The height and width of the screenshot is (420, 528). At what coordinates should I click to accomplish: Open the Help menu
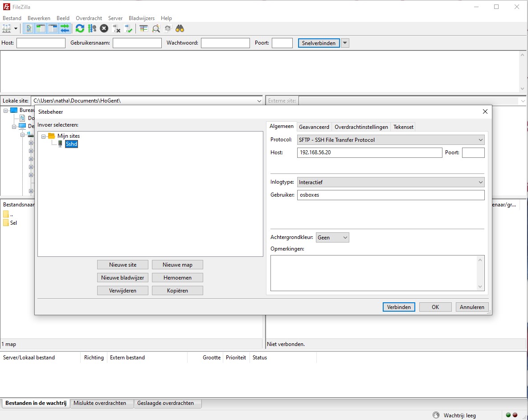166,18
